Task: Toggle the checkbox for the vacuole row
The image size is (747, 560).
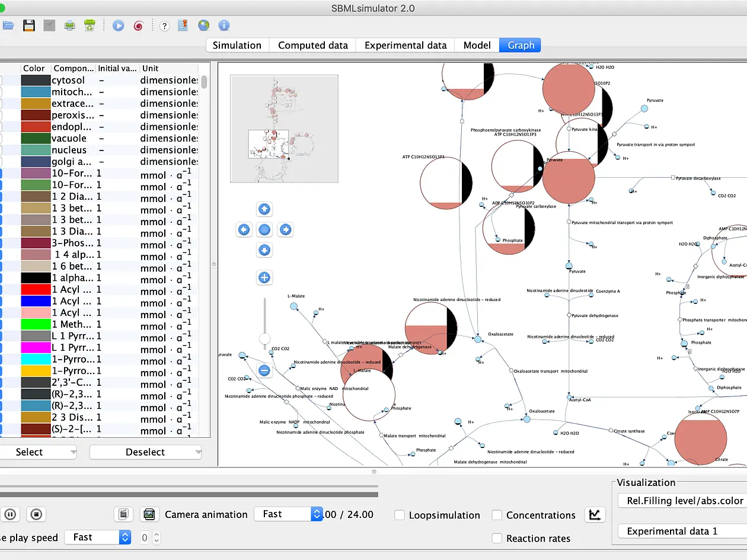Action: (x=1, y=138)
